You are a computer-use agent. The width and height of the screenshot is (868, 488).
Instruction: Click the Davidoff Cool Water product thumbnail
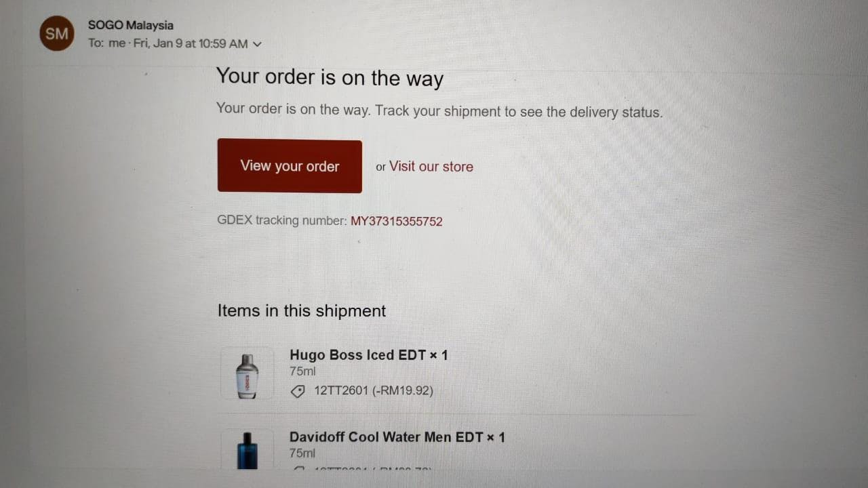point(248,449)
